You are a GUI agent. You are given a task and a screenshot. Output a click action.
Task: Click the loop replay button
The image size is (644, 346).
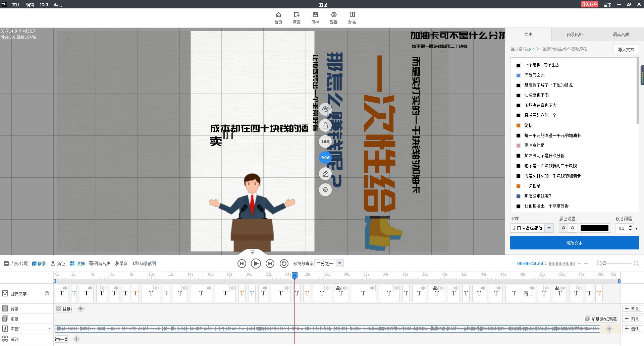pyautogui.click(x=284, y=264)
